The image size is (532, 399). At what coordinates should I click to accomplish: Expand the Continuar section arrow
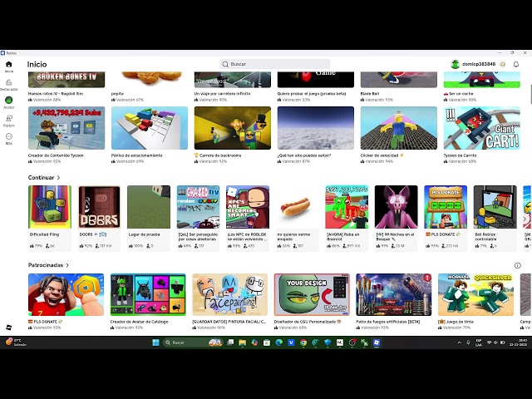tap(58, 177)
